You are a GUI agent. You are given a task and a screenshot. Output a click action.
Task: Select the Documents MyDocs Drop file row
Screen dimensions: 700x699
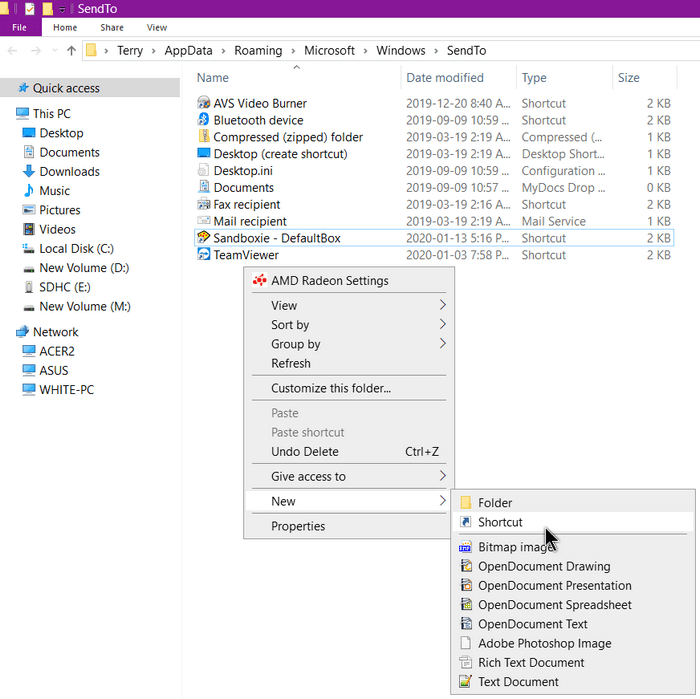pos(434,187)
